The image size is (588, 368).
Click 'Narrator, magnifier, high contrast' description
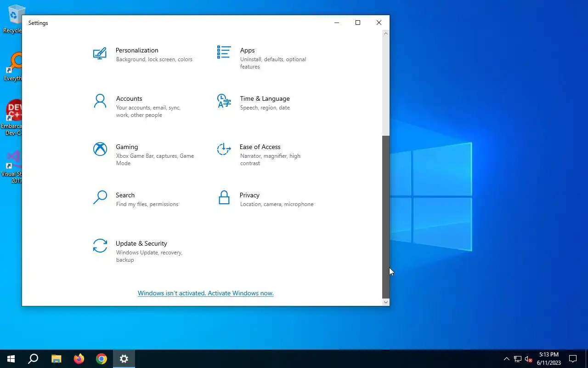(x=270, y=160)
